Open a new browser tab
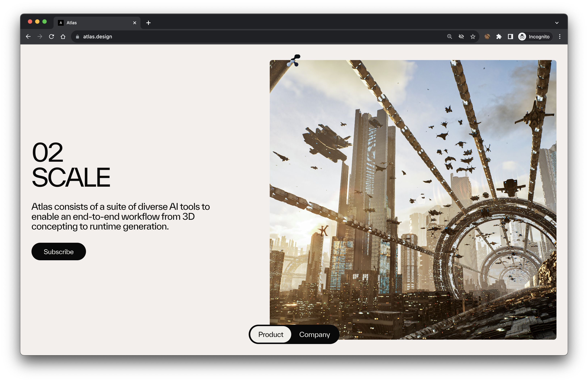This screenshot has width=588, height=382. (x=148, y=23)
